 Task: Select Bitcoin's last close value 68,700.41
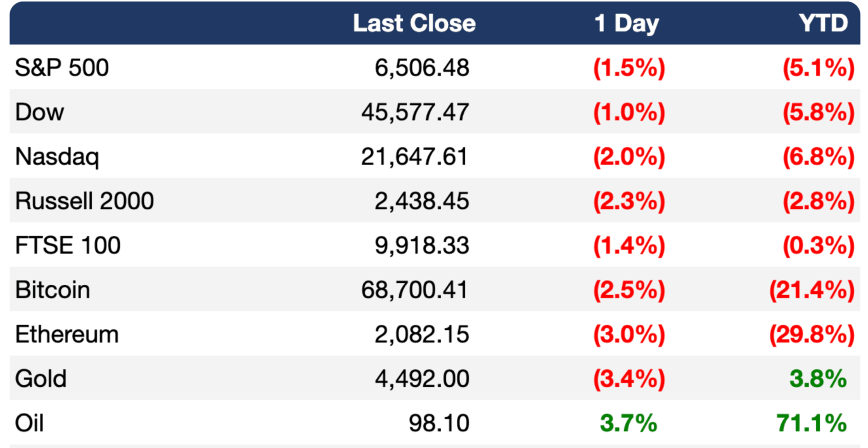point(415,289)
